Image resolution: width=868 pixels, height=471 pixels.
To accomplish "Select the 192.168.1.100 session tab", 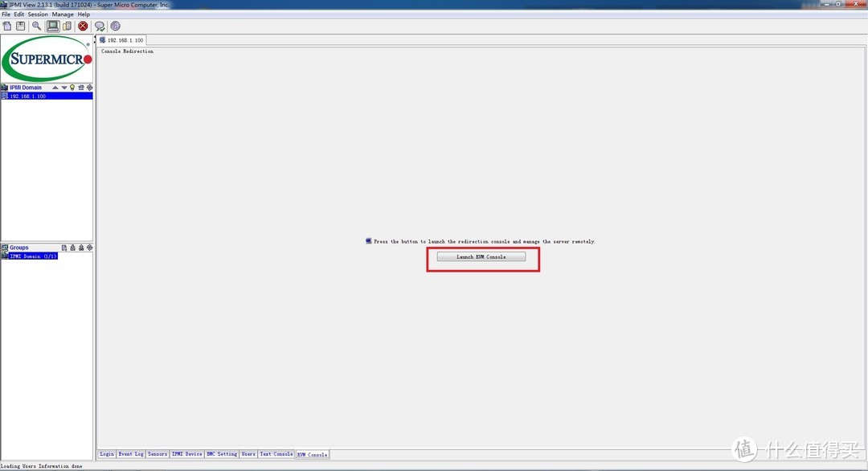I will pos(122,40).
